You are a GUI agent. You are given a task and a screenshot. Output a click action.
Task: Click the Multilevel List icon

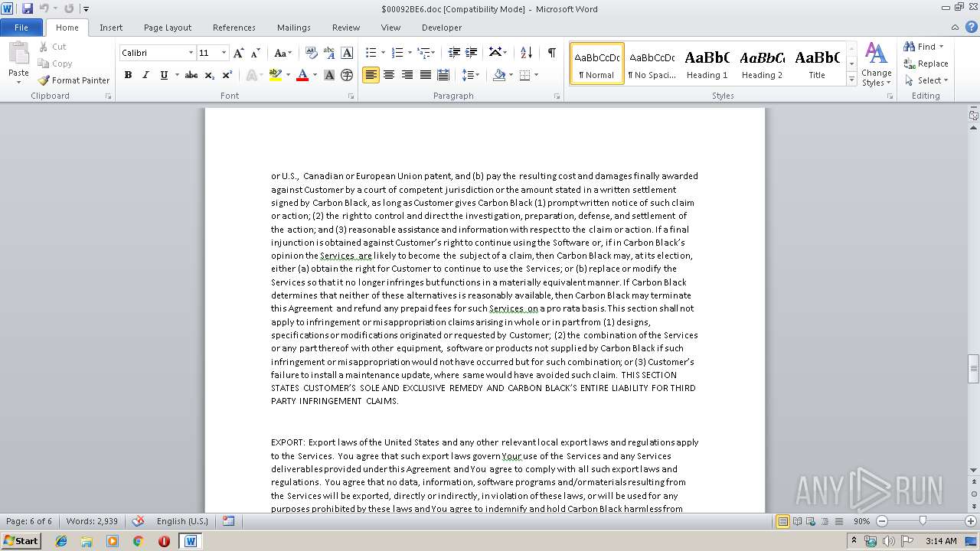click(x=423, y=53)
